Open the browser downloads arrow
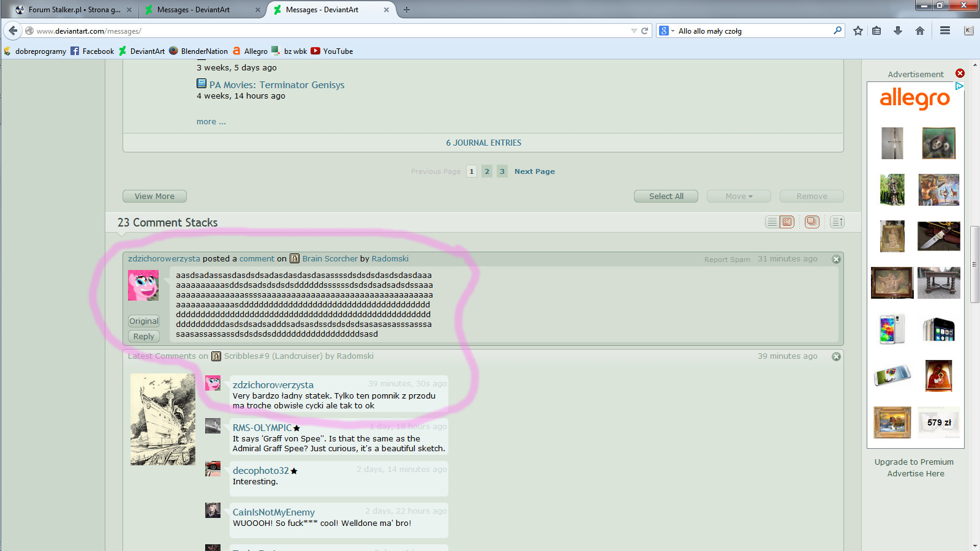This screenshot has height=551, width=980. click(x=898, y=31)
